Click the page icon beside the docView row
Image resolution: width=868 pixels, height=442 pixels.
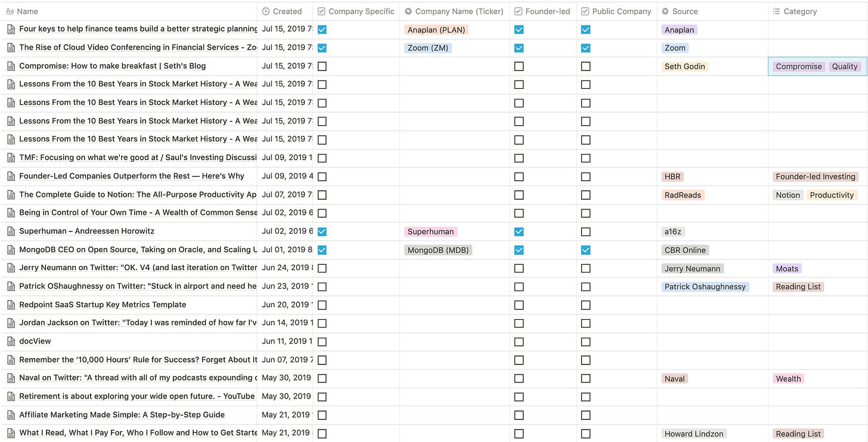tap(10, 341)
